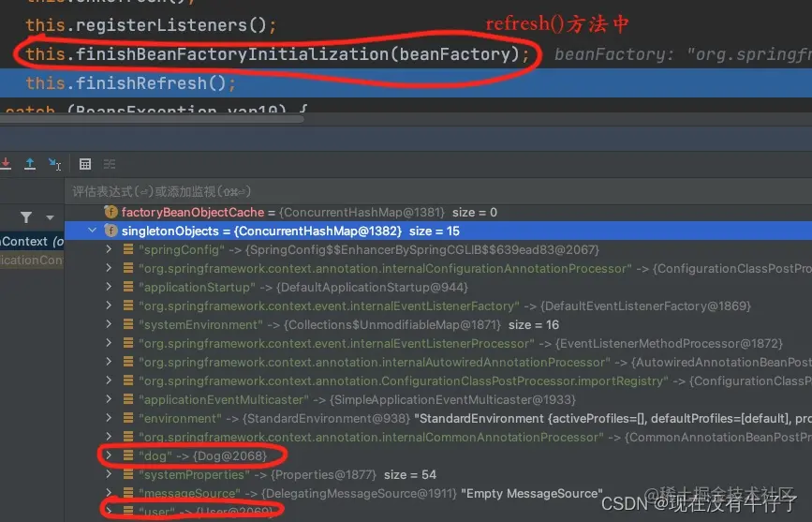812x522 pixels.
Task: Click the StandardEnvironment activeProfiles value text
Action: click(x=613, y=418)
